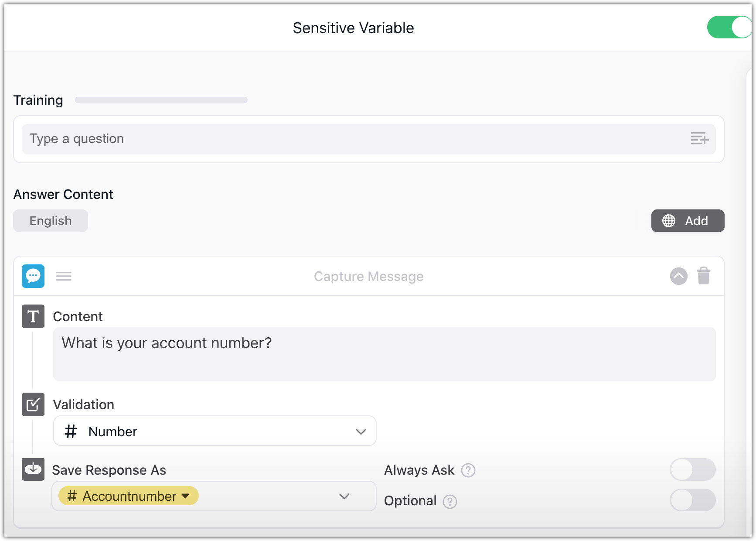Delete the Capture Message block via trash icon
Image resolution: width=756 pixels, height=541 pixels.
click(x=703, y=276)
